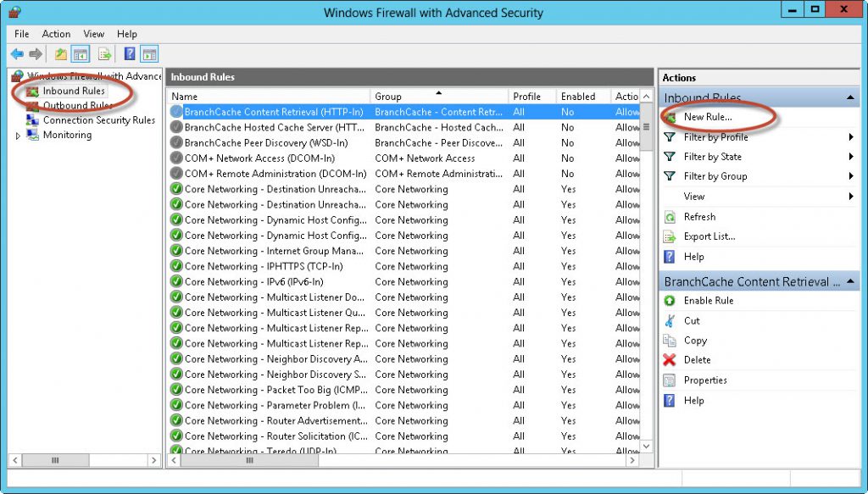868x494 pixels.
Task: Click Properties in the Actions pane
Action: click(705, 380)
